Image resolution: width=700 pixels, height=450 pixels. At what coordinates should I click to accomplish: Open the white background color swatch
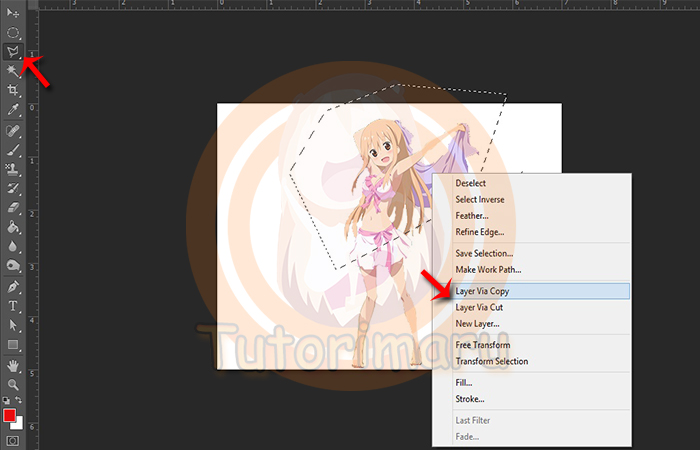click(x=19, y=424)
